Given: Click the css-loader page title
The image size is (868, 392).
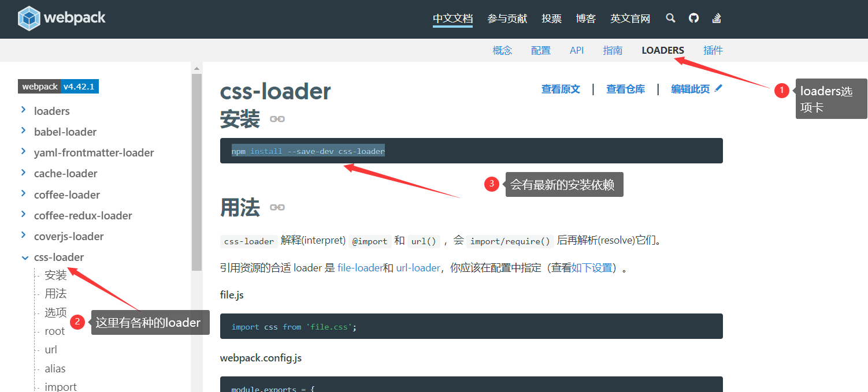Looking at the screenshot, I should [276, 91].
